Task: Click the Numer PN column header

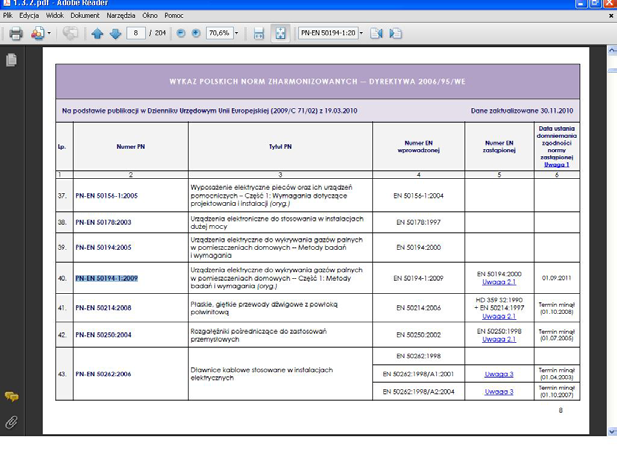Action: pyautogui.click(x=131, y=146)
